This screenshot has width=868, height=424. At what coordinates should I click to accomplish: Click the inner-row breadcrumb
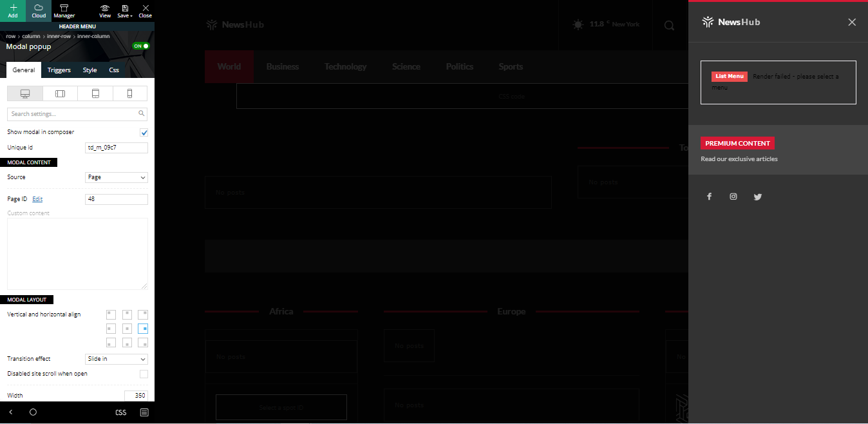[x=60, y=36]
